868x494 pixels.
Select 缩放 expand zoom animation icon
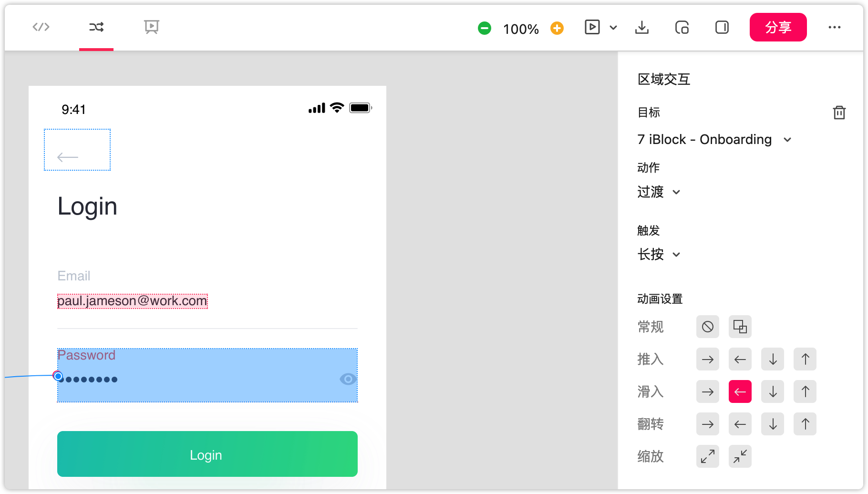(707, 456)
